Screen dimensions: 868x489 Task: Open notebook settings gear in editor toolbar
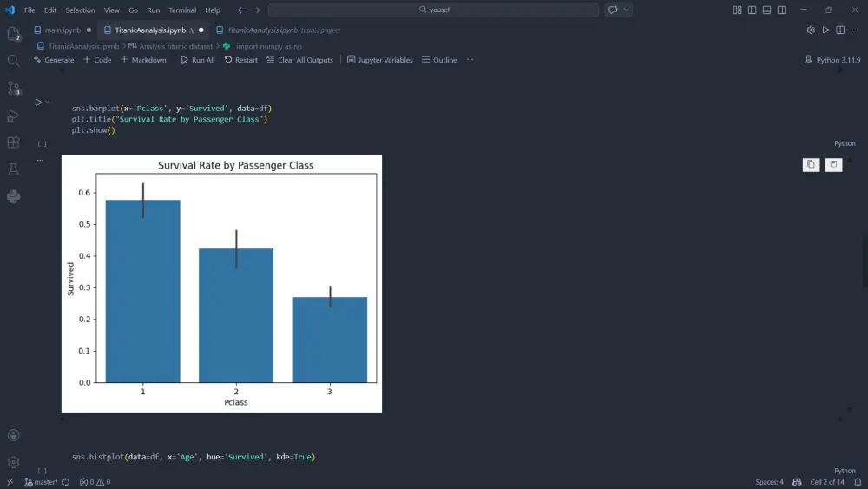(811, 30)
